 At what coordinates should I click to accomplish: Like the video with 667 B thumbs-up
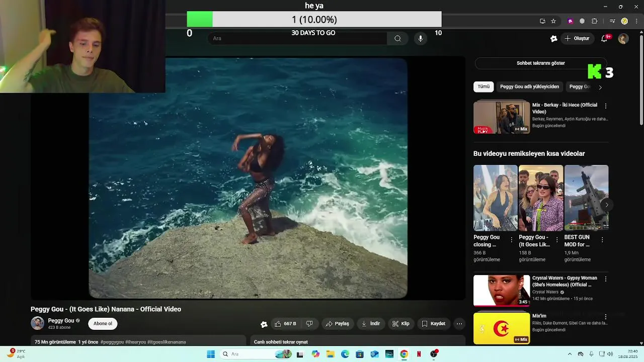[x=285, y=324]
